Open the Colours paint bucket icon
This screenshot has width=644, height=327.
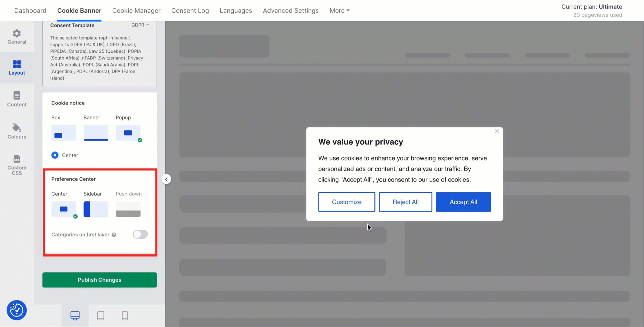point(17,127)
